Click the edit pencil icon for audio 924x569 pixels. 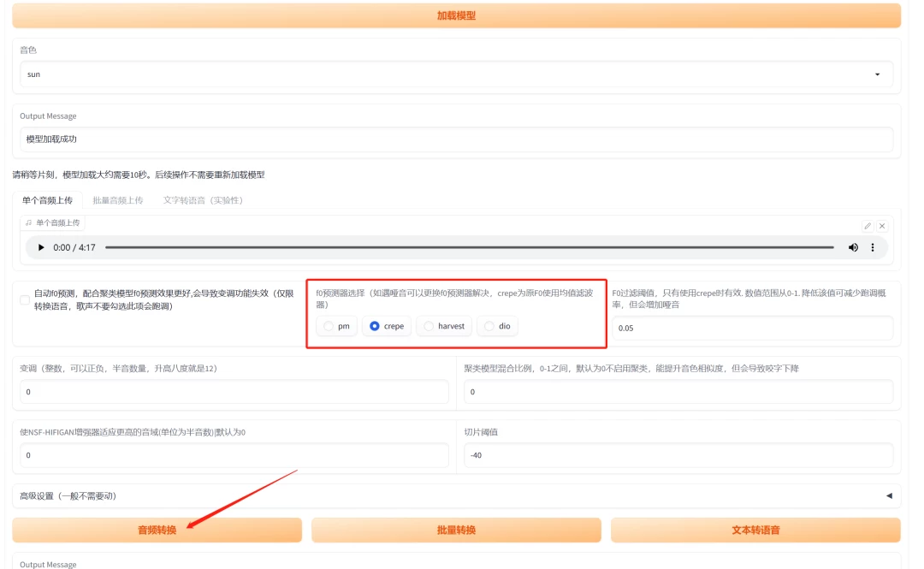click(868, 226)
